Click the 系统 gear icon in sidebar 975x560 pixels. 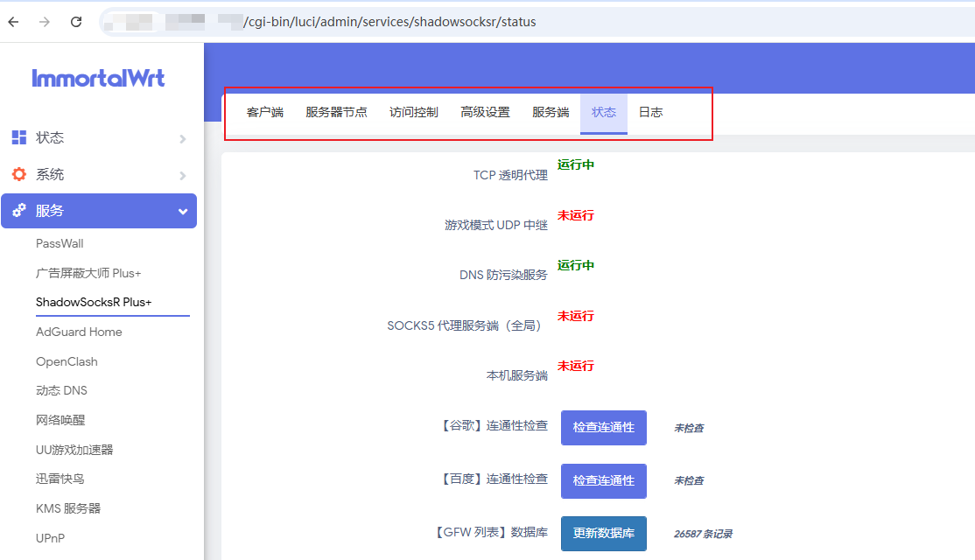click(18, 174)
